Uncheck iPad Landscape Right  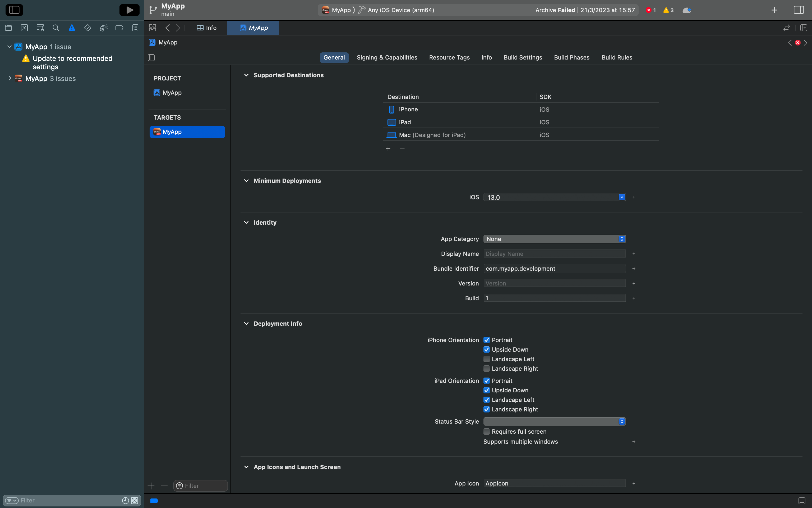tap(487, 409)
